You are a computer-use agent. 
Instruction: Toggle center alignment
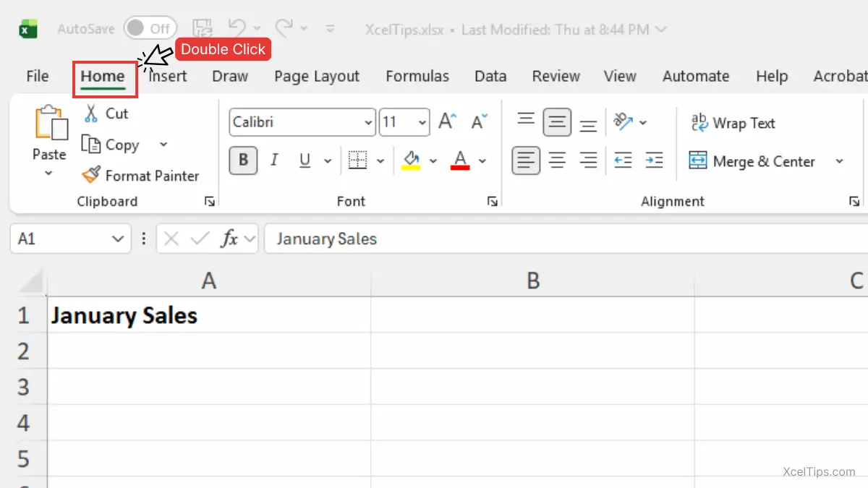[x=557, y=160]
